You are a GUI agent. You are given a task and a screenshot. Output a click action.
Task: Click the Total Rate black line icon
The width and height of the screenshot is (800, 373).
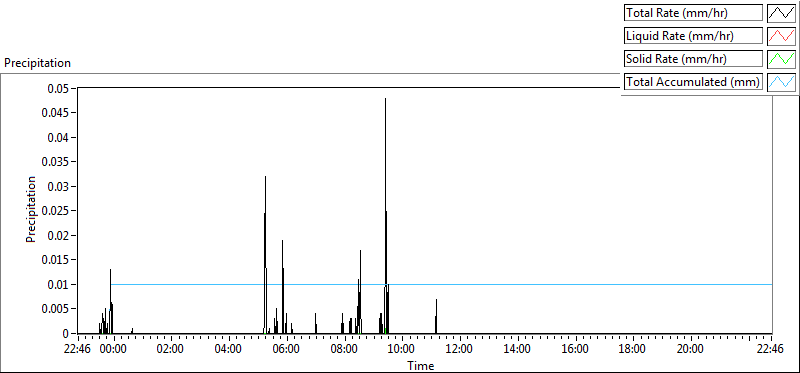782,12
